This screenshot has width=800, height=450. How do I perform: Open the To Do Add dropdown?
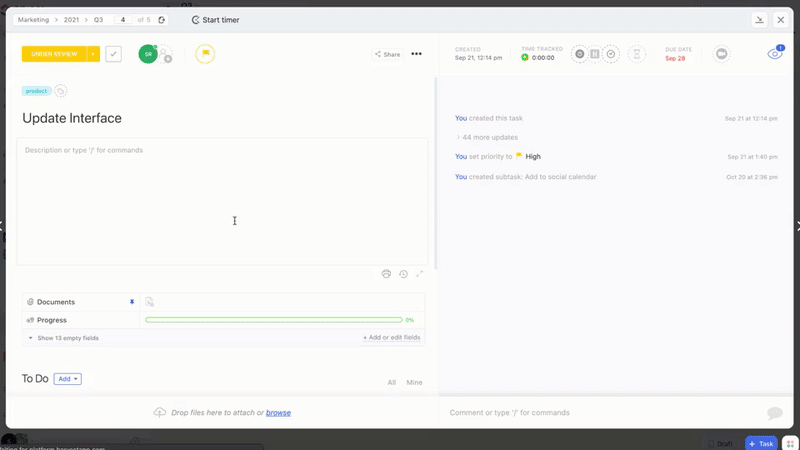click(67, 379)
